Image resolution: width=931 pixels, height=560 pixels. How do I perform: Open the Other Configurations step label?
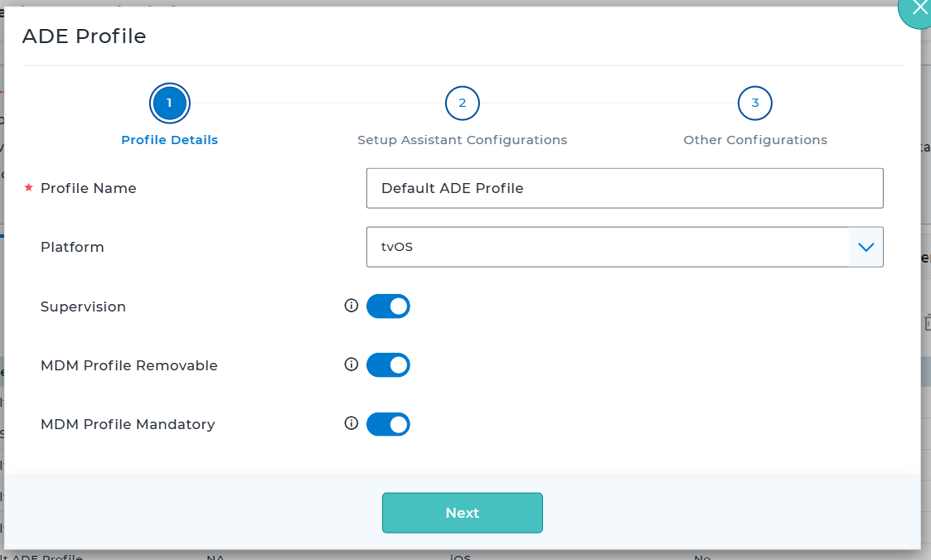(754, 140)
